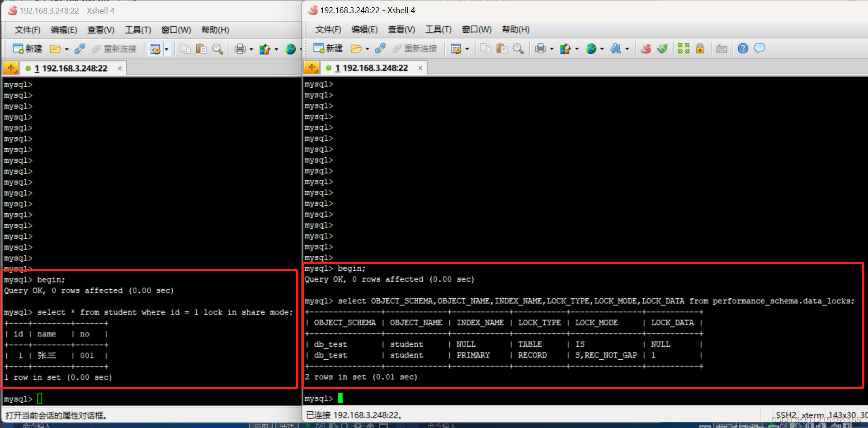The width and height of the screenshot is (868, 428).
Task: Click the orange new-tab plus button in left window
Action: [x=11, y=68]
